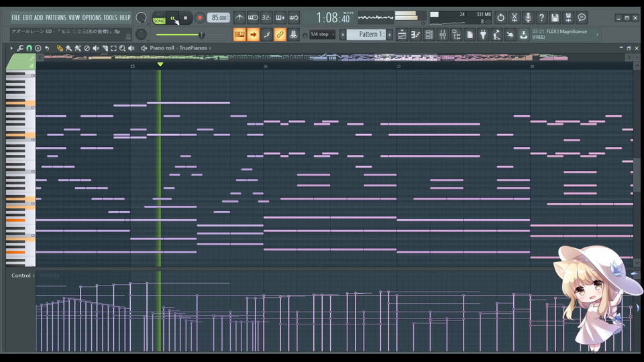Click the render export disk icon
644x362 pixels.
pos(568,17)
